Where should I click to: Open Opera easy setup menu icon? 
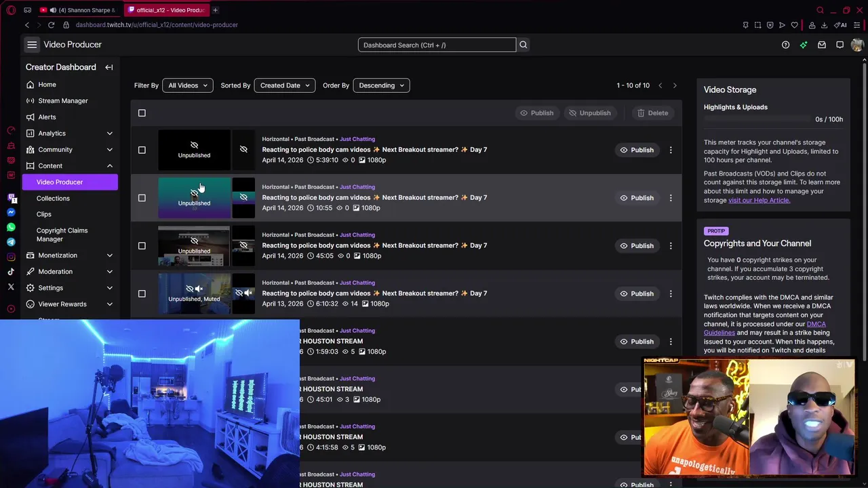pyautogui.click(x=857, y=25)
